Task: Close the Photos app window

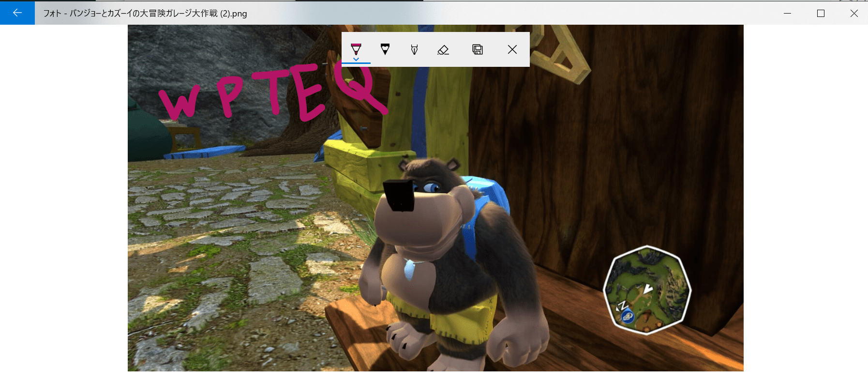Action: pyautogui.click(x=854, y=13)
